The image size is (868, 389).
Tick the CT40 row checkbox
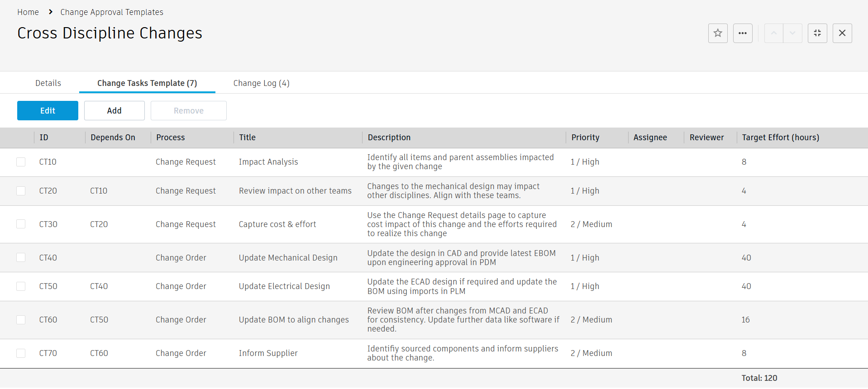(21, 257)
